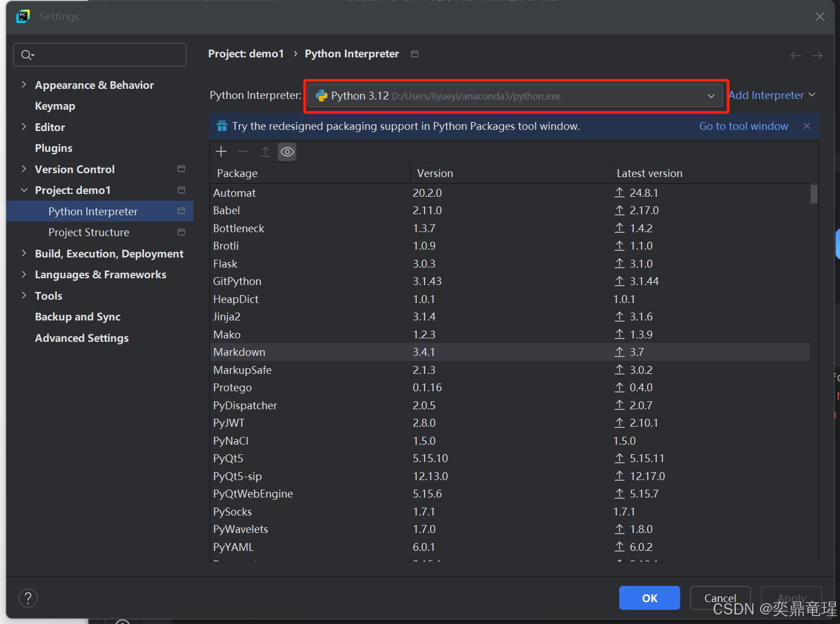Click the Apply button
This screenshot has width=840, height=624.
(x=791, y=598)
